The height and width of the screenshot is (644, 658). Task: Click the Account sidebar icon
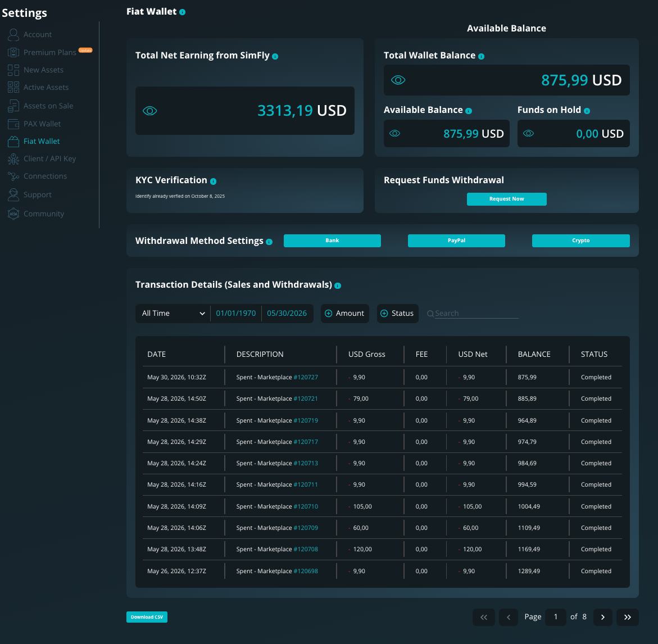coord(13,34)
